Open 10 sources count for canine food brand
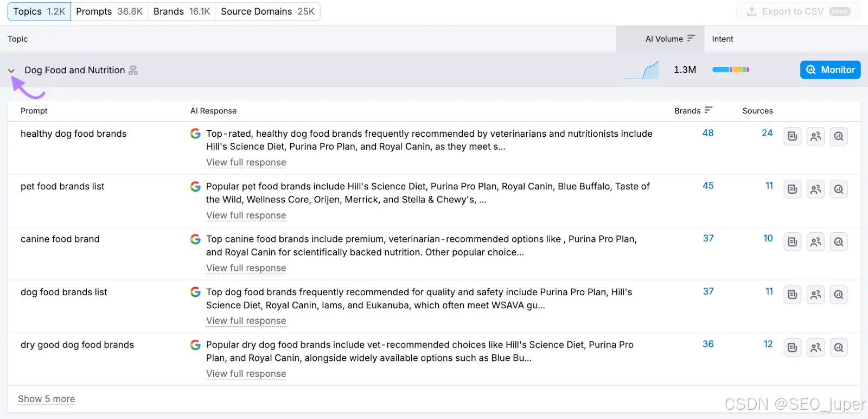This screenshot has height=419, width=868. click(768, 238)
